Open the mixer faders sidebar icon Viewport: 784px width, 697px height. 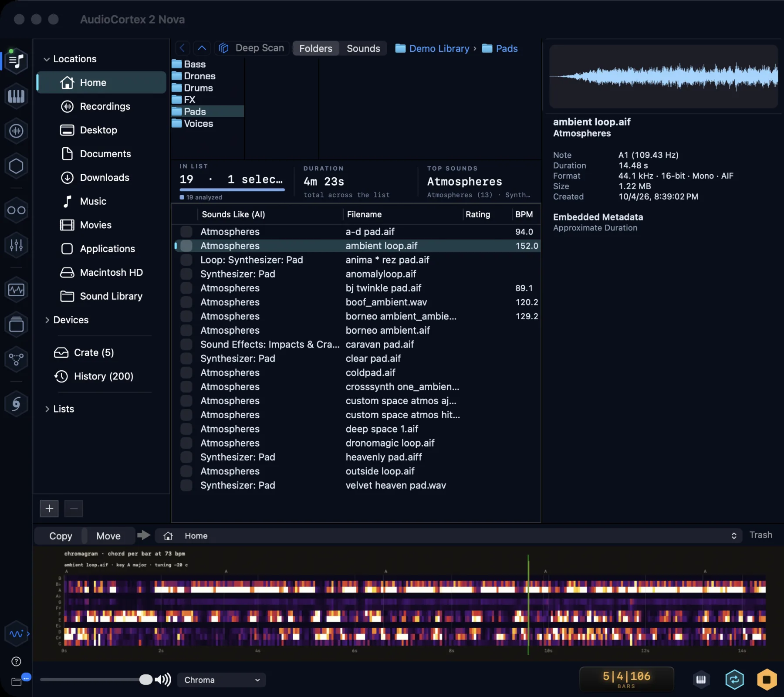click(16, 245)
